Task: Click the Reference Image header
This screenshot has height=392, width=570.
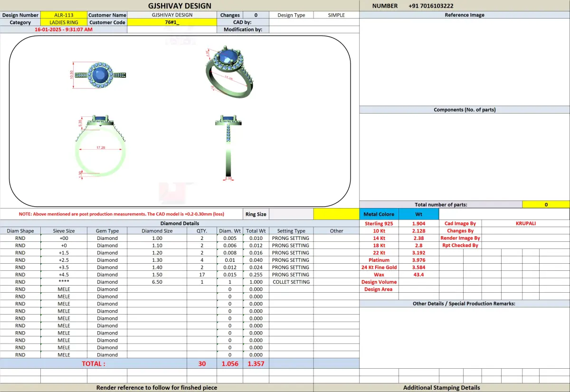Action: coord(465,15)
